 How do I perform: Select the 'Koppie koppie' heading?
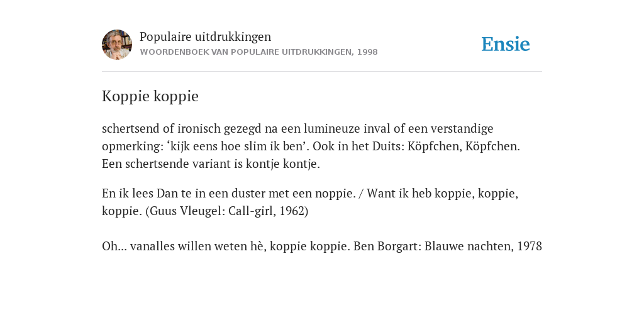pos(150,96)
